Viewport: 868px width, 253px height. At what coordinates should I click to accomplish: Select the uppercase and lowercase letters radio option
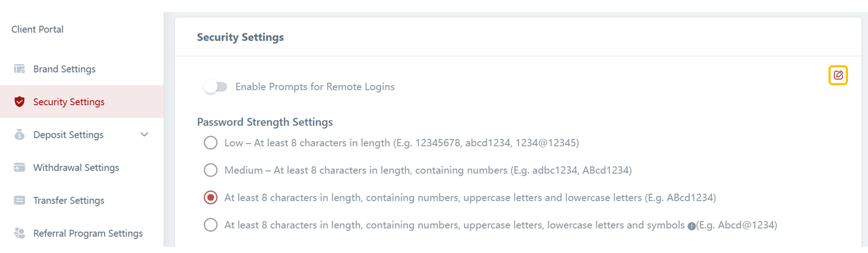point(211,197)
